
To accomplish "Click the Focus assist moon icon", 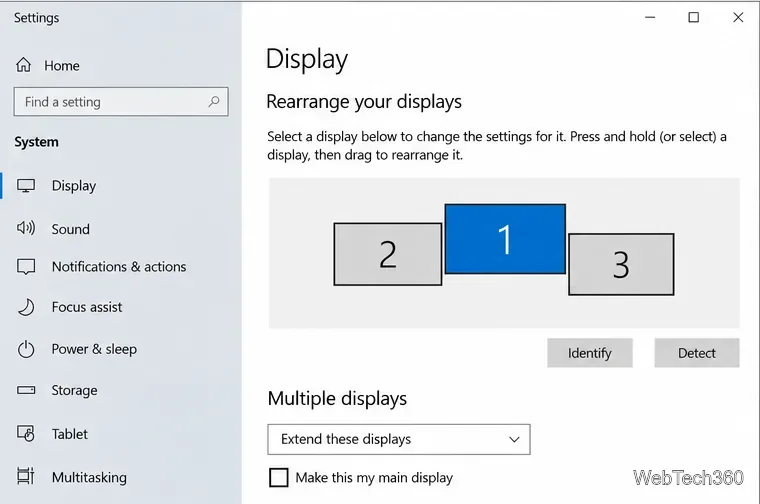I will pyautogui.click(x=26, y=307).
